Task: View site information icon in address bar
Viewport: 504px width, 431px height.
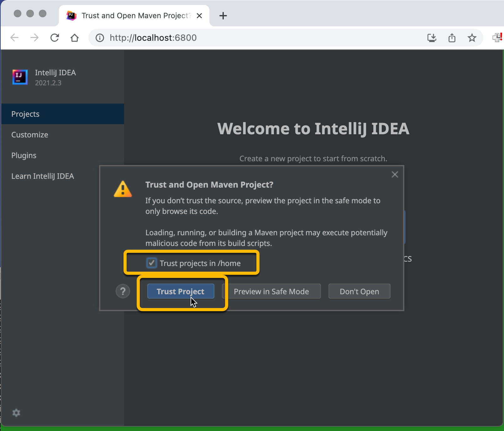Action: pos(100,38)
